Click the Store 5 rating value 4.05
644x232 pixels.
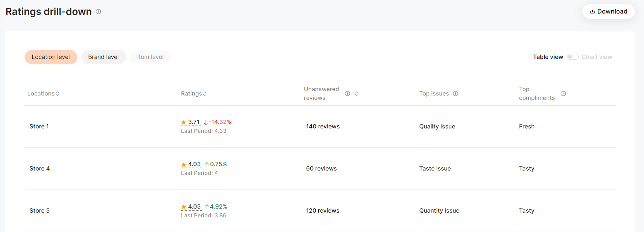[195, 207]
